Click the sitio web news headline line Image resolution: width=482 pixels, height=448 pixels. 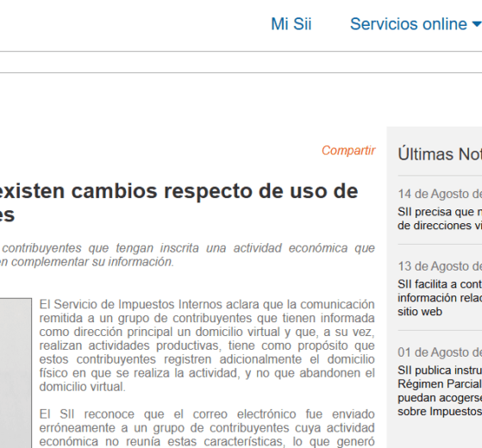pos(420,311)
